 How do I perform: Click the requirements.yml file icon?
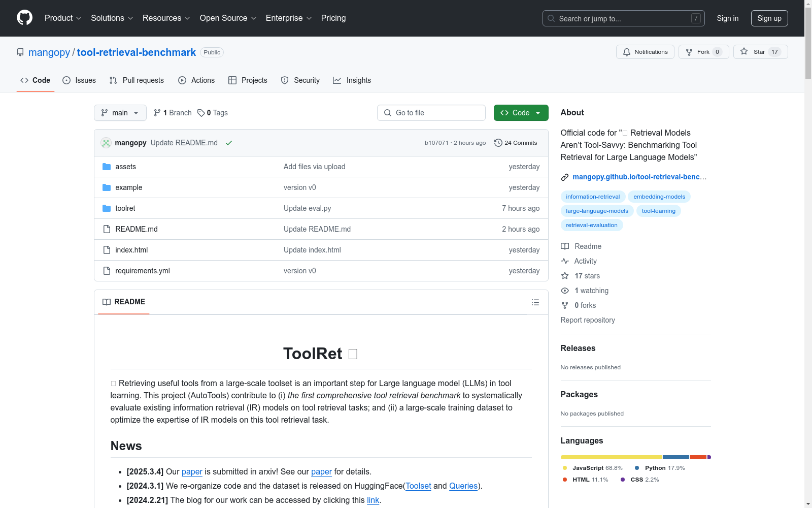tap(107, 271)
